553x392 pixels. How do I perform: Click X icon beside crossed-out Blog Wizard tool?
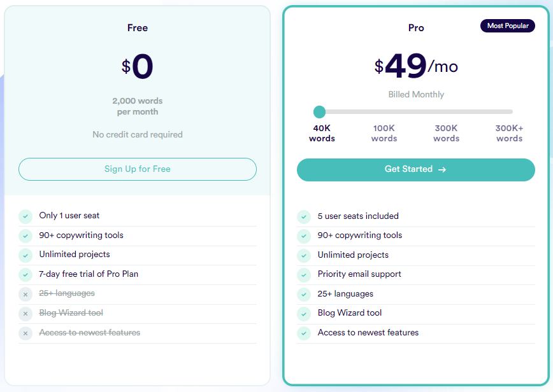point(25,314)
